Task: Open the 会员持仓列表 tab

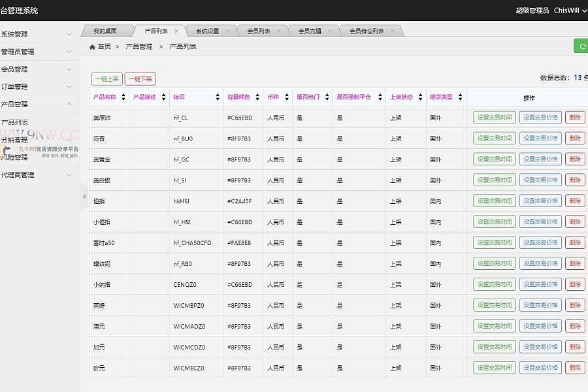Action: pyautogui.click(x=367, y=31)
